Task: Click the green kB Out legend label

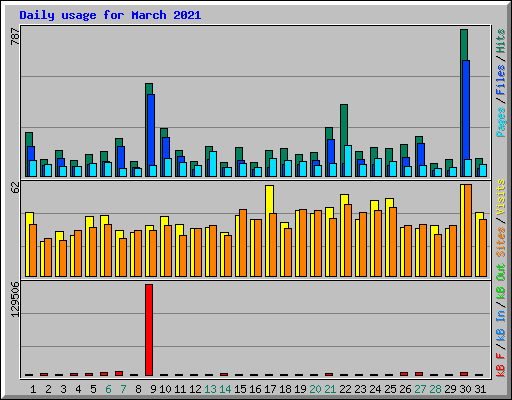Action: point(501,281)
